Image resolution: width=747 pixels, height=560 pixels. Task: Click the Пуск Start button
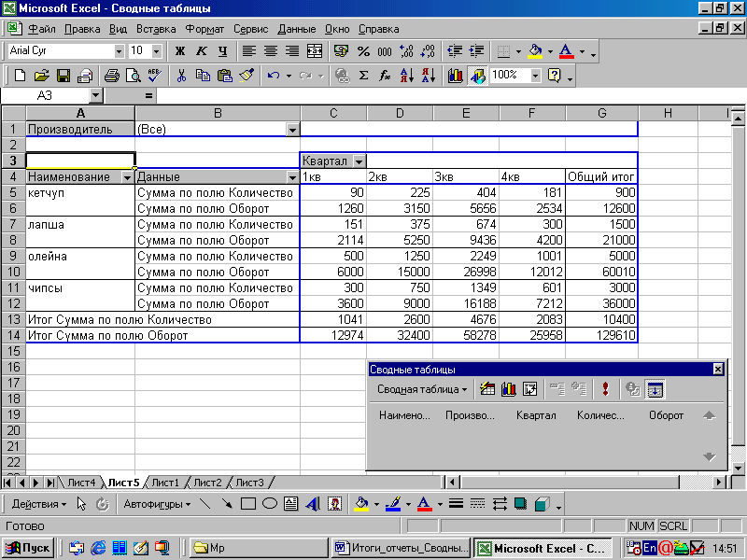28,548
